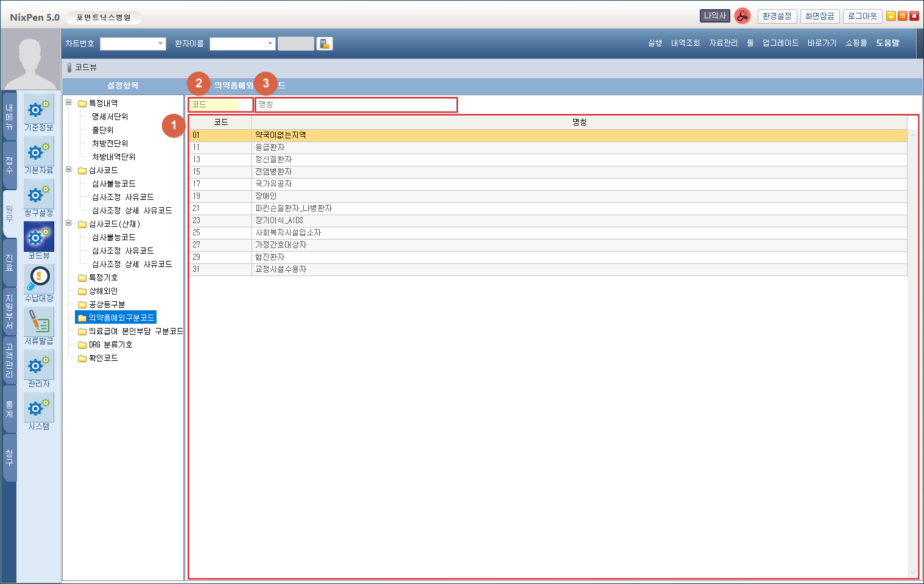Click the red remote support icon
The image size is (924, 584).
742,16
